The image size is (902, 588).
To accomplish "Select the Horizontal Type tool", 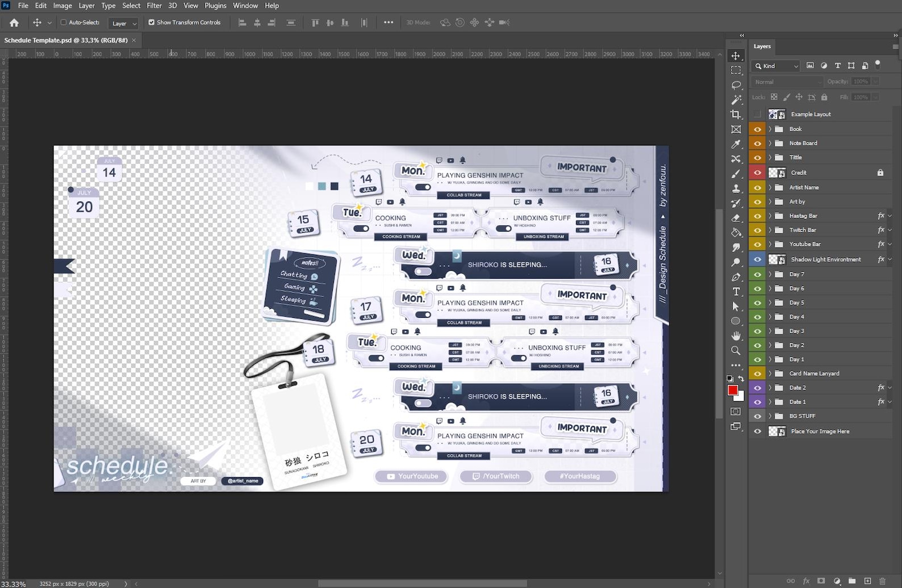I will click(x=736, y=292).
